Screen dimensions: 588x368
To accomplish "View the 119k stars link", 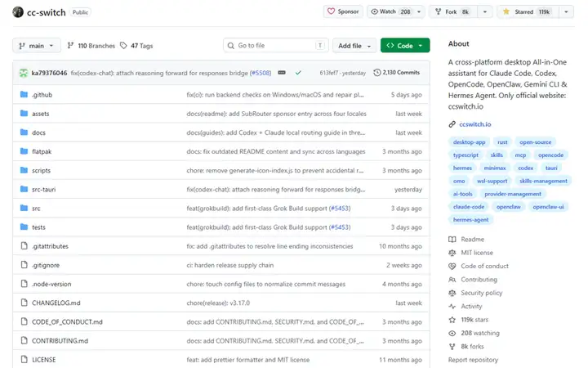I will (469, 320).
